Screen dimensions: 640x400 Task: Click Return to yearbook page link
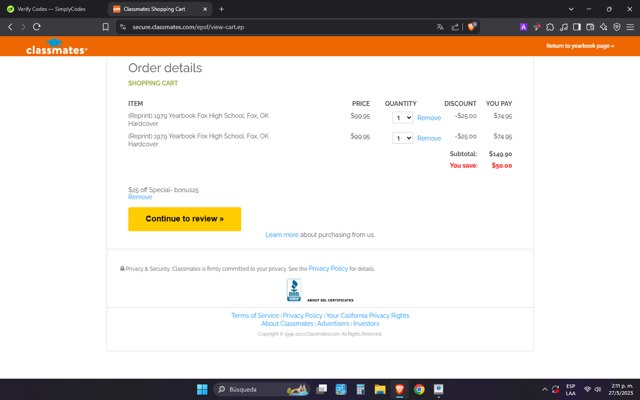coord(580,46)
